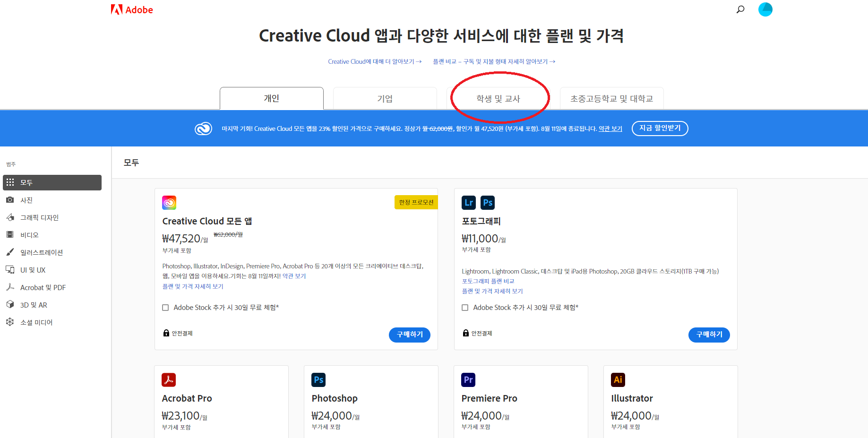Screen dimensions: 868x438
Task: Click the Acrobat icon beside Acrobat 및 PDF
Action: pyautogui.click(x=10, y=287)
